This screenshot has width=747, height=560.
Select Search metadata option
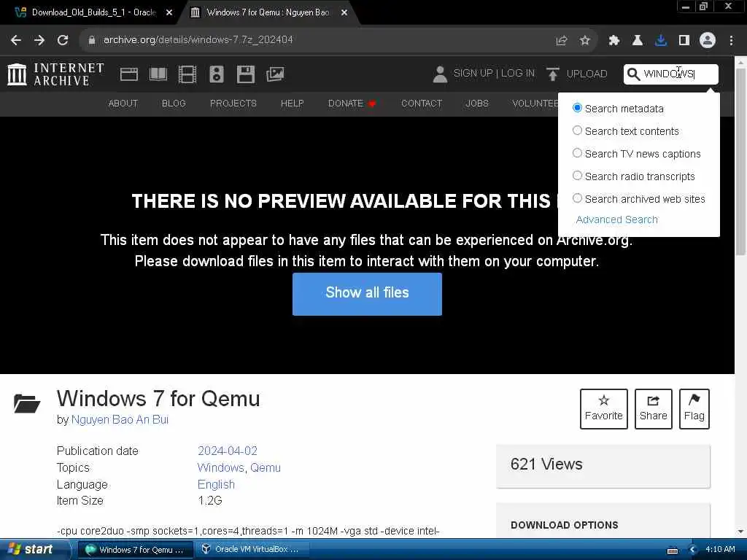tap(577, 108)
